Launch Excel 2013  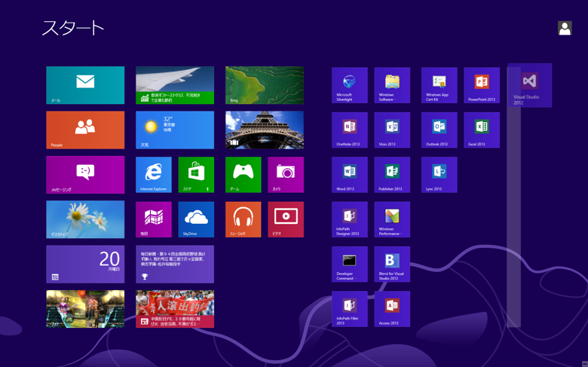482,130
